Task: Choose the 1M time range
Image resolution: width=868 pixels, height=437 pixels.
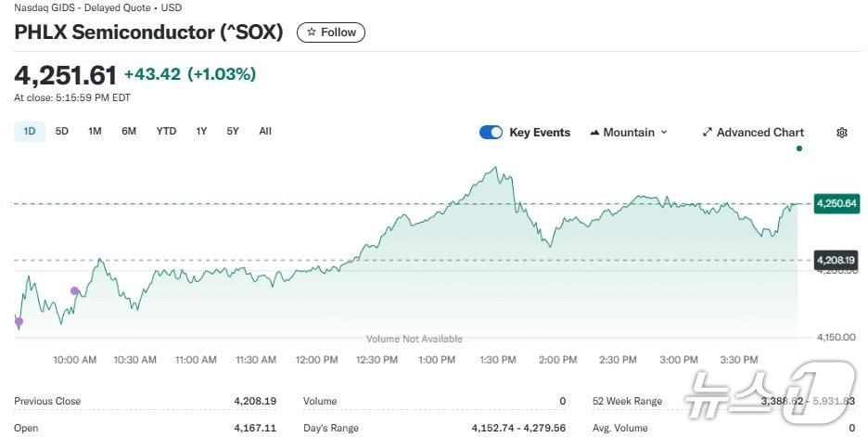Action: tap(95, 132)
